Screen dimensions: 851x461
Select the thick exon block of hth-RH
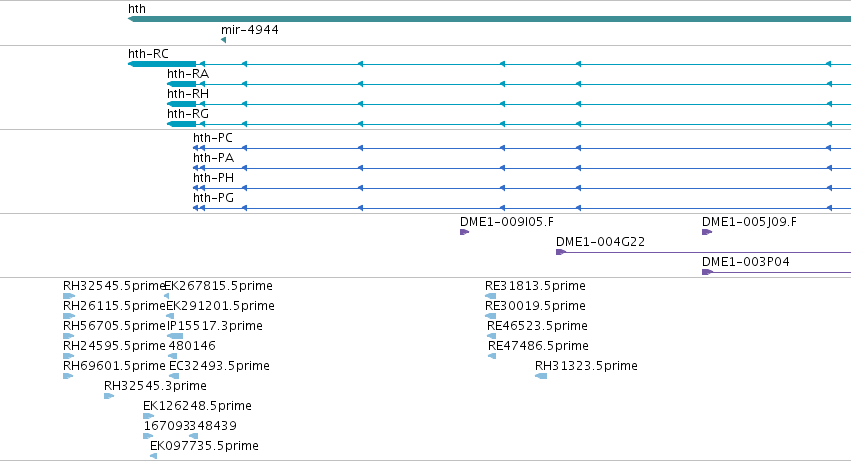pyautogui.click(x=181, y=104)
